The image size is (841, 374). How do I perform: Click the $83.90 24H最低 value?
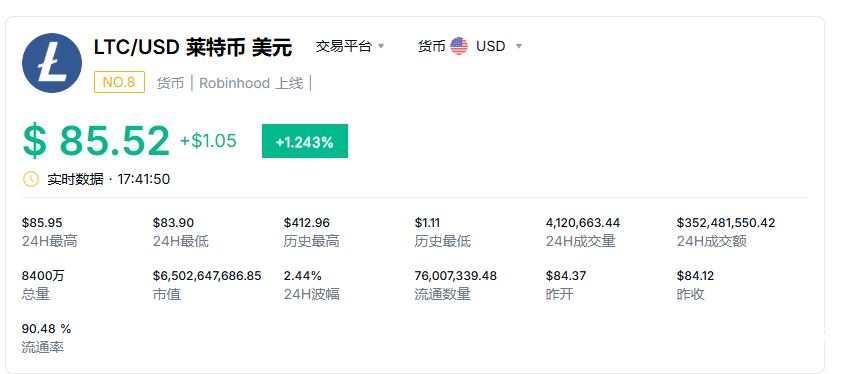click(x=173, y=223)
